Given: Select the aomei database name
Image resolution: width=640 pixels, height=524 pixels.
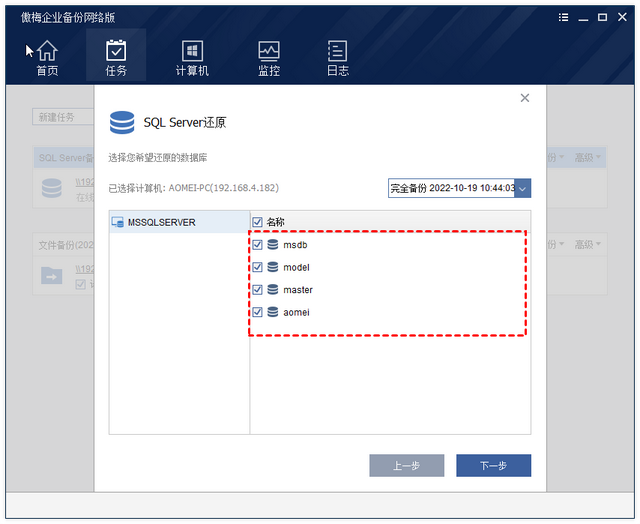Looking at the screenshot, I should [296, 312].
